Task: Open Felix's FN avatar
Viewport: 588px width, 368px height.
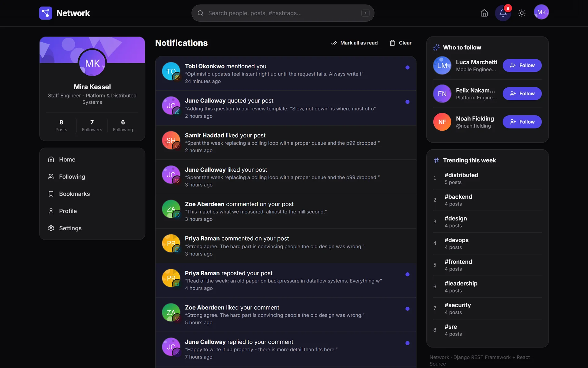Action: pos(442,94)
